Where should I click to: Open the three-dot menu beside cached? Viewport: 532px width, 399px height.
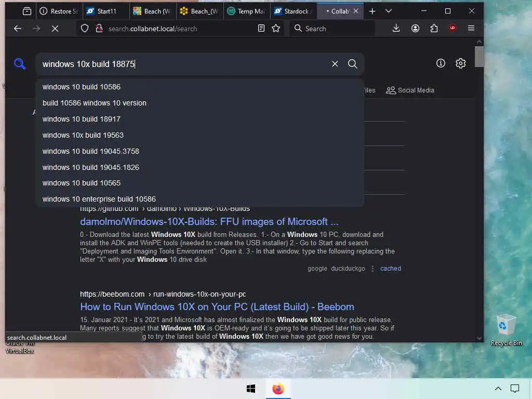[x=373, y=269]
